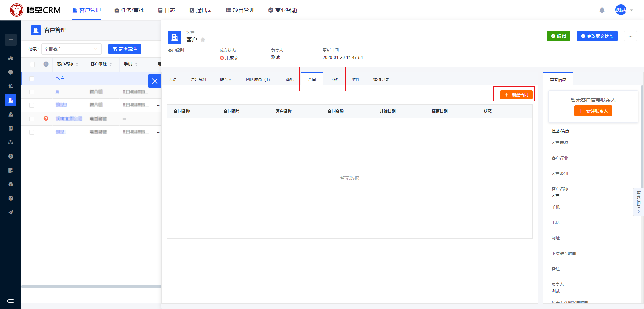Click the horizontal scrollbar under customer list
Image resolution: width=644 pixels, height=309 pixels.
91,287
